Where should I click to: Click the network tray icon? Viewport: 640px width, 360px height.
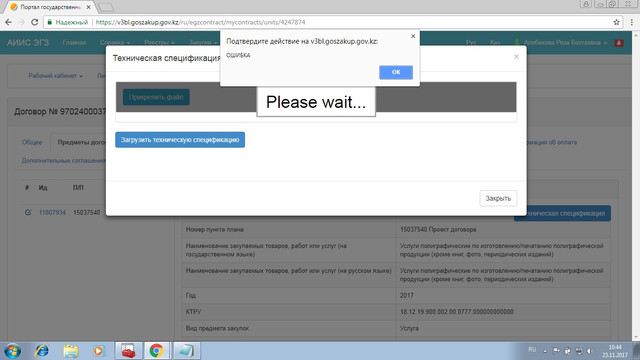tap(579, 351)
